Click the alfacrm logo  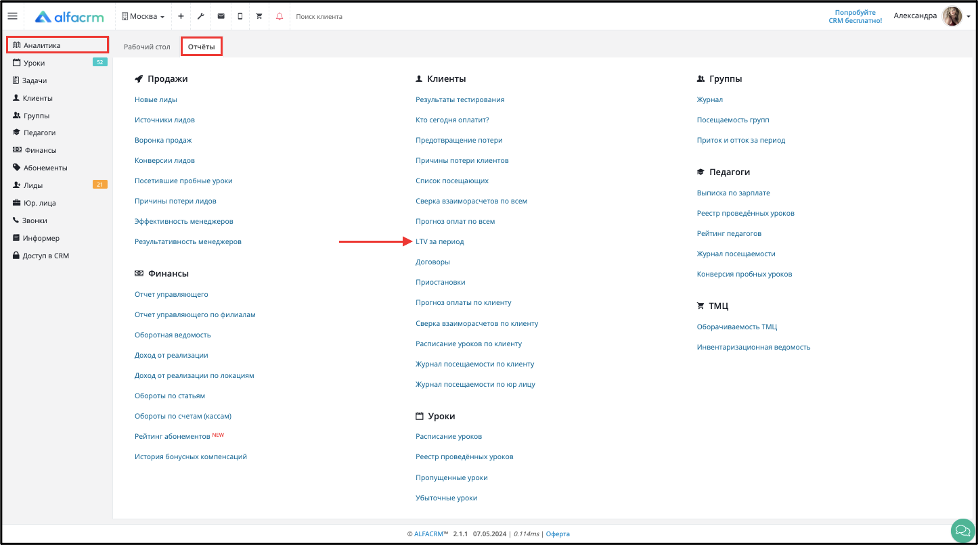click(x=69, y=17)
